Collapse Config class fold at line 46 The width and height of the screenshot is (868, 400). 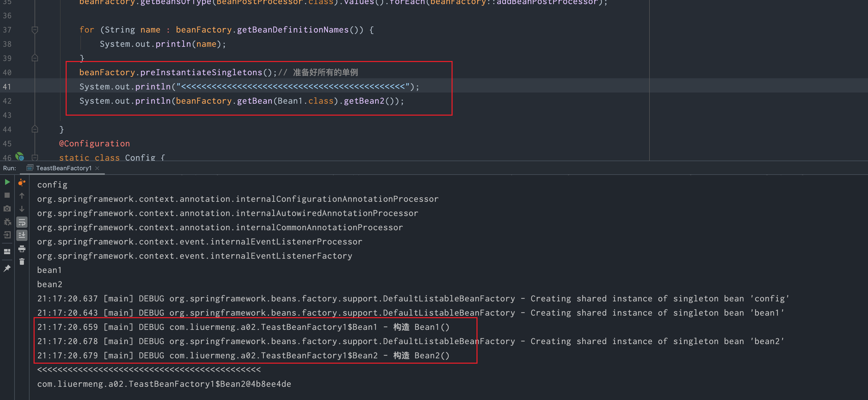35,157
